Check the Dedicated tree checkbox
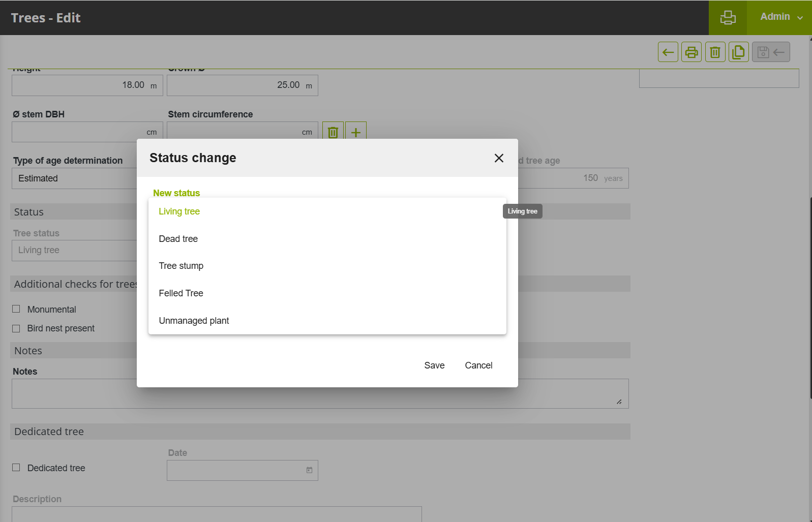812x522 pixels. coord(16,468)
